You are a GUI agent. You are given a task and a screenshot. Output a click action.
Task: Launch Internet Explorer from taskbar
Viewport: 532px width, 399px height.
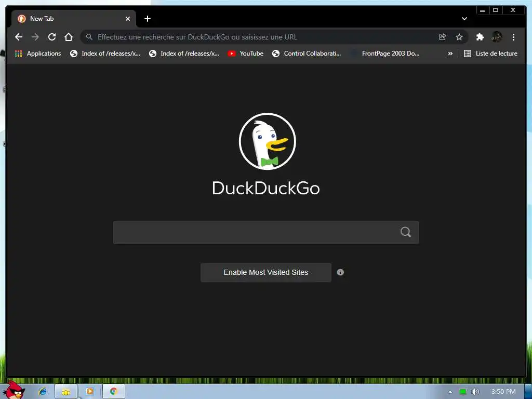43,392
